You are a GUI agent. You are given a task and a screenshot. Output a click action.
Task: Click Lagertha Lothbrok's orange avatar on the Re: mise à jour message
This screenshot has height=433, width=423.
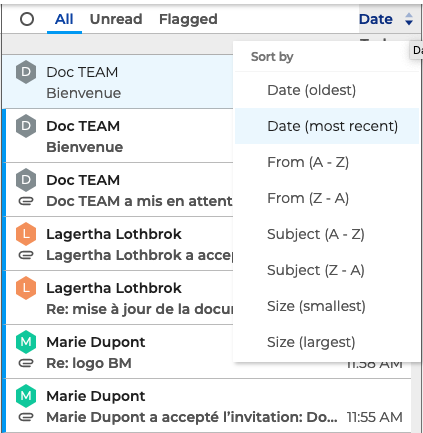[x=26, y=288]
